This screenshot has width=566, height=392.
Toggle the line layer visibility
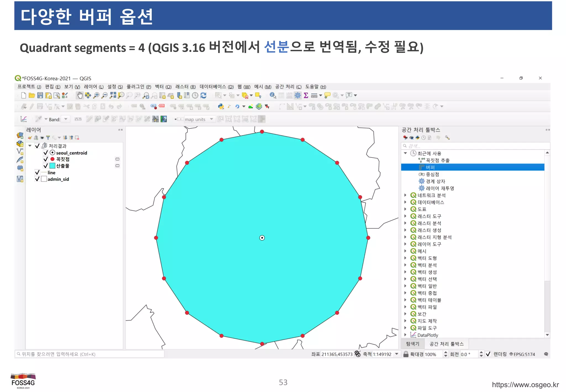tap(37, 173)
